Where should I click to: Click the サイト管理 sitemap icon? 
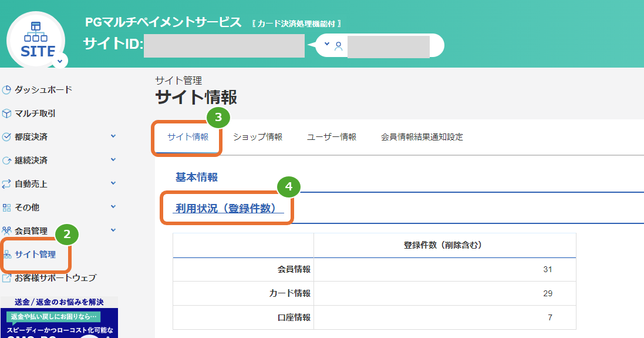coord(8,255)
